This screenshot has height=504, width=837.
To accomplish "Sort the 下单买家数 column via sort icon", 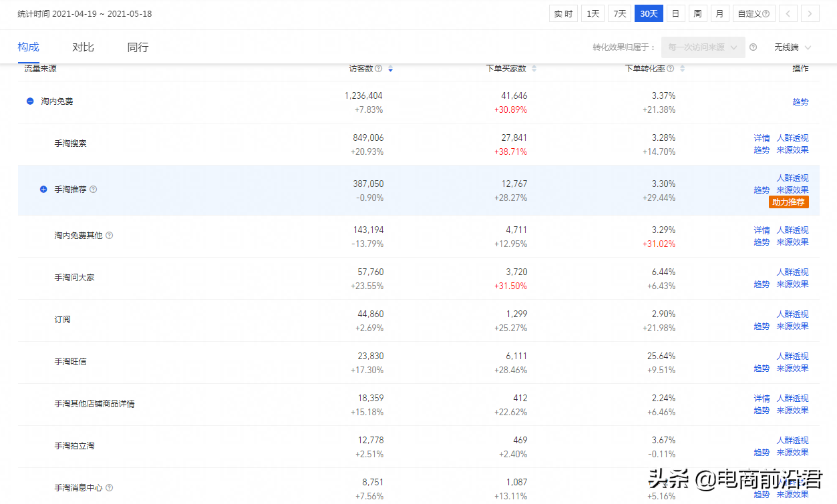I will pos(534,69).
